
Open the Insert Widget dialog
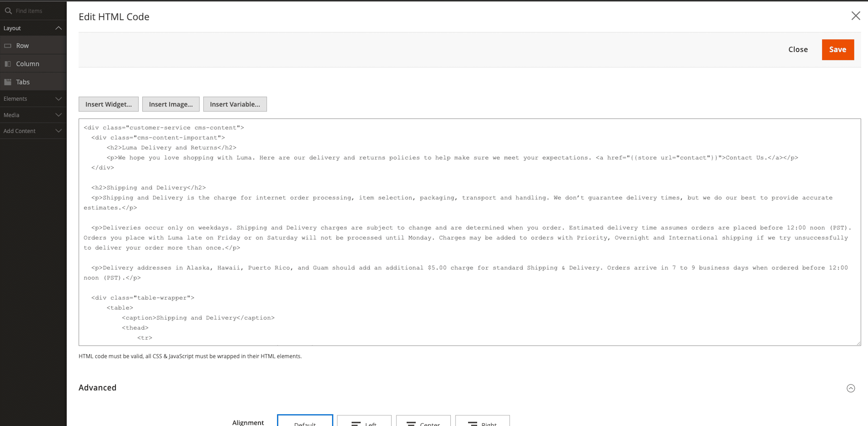[x=108, y=104]
